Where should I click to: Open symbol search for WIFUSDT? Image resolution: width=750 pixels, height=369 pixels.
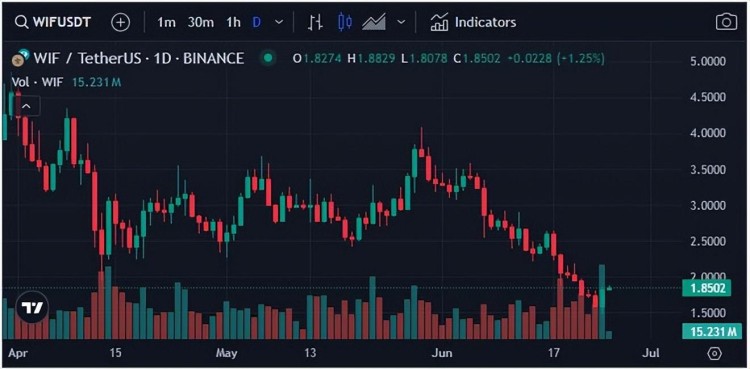[53, 22]
